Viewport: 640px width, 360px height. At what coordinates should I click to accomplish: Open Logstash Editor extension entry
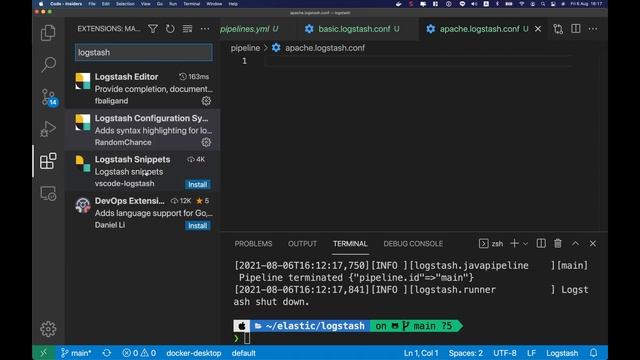pos(142,89)
